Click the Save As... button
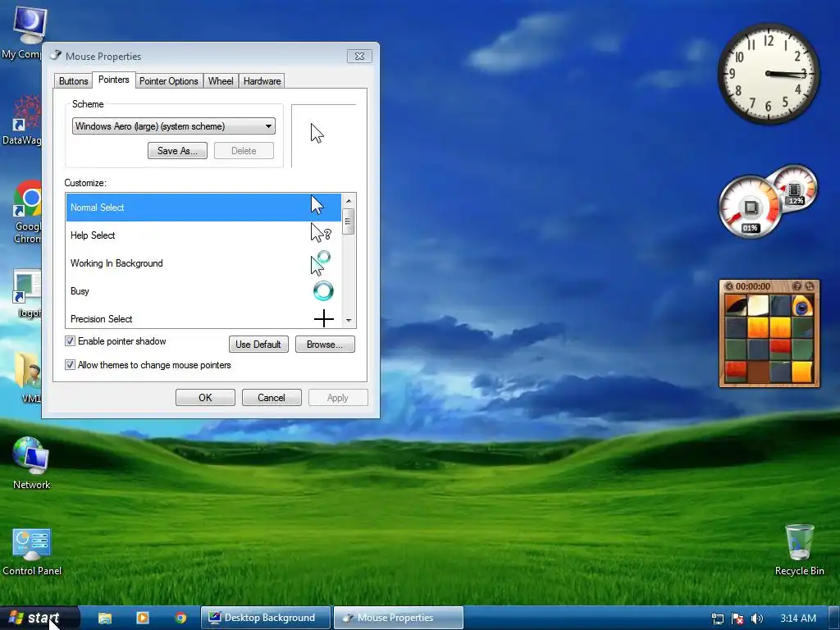 (x=177, y=151)
